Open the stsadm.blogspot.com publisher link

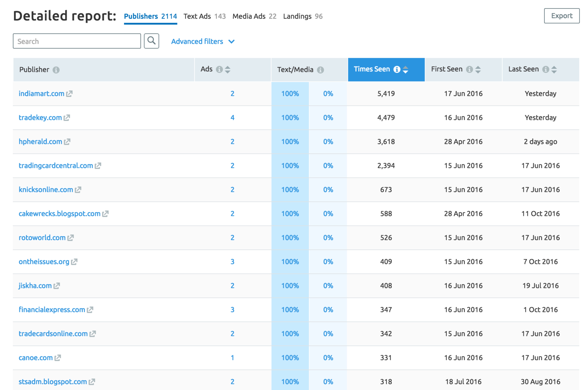tap(53, 382)
